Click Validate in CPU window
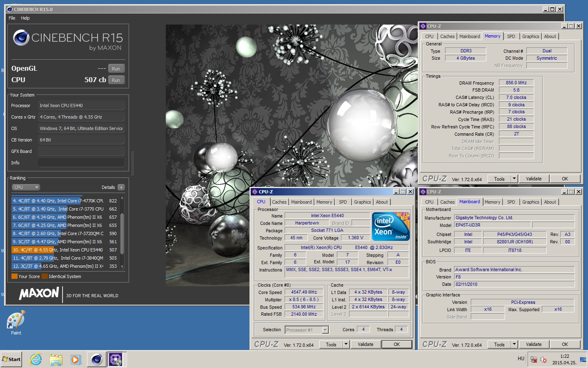 [365, 344]
